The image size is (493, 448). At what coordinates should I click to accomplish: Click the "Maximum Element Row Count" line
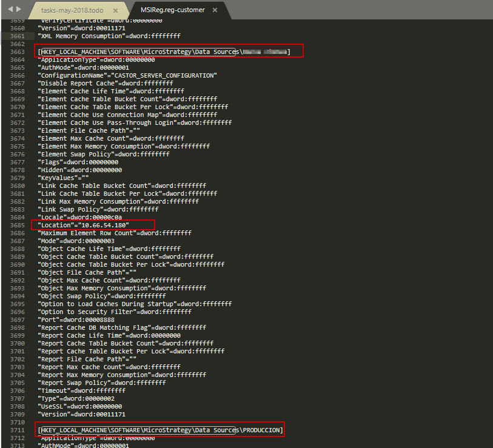[x=115, y=233]
